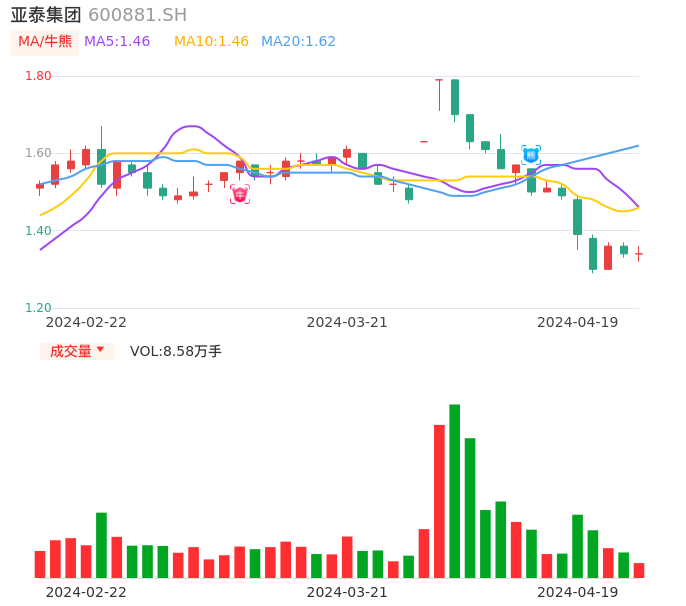Click the red arrow beside 成交量
The width and height of the screenshot is (686, 606).
(x=100, y=350)
